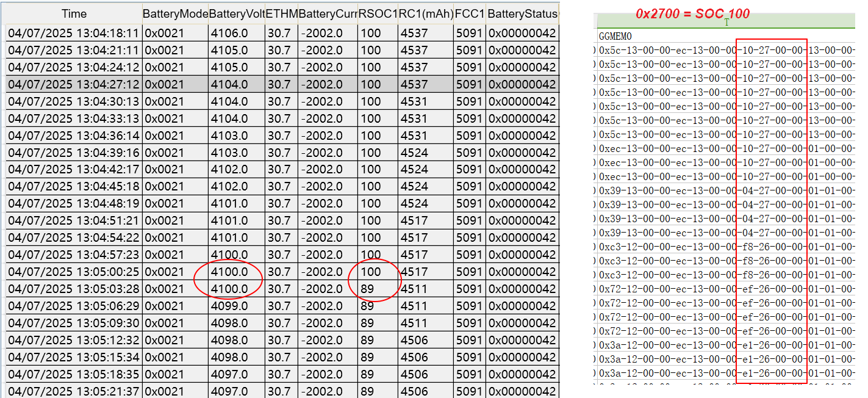Select highlighted row time 13:04:27:12

coord(74,84)
